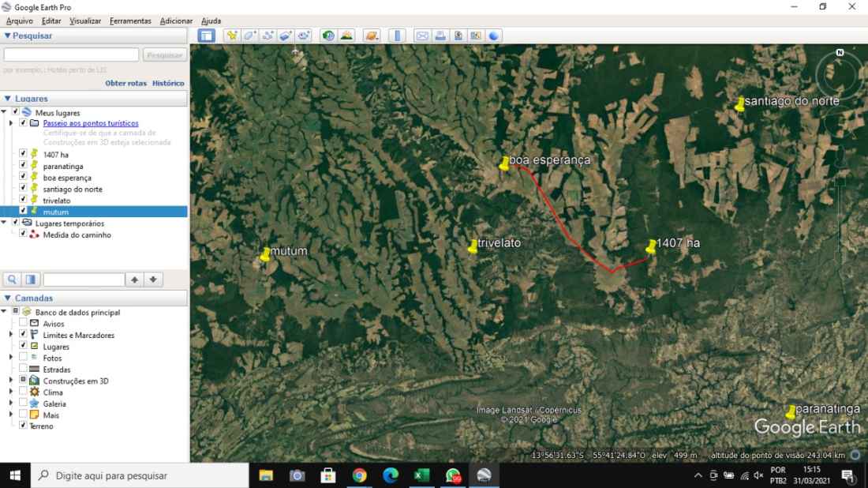Screen dimensions: 868x488
Task: Open Excel from the taskbar
Action: [422, 475]
